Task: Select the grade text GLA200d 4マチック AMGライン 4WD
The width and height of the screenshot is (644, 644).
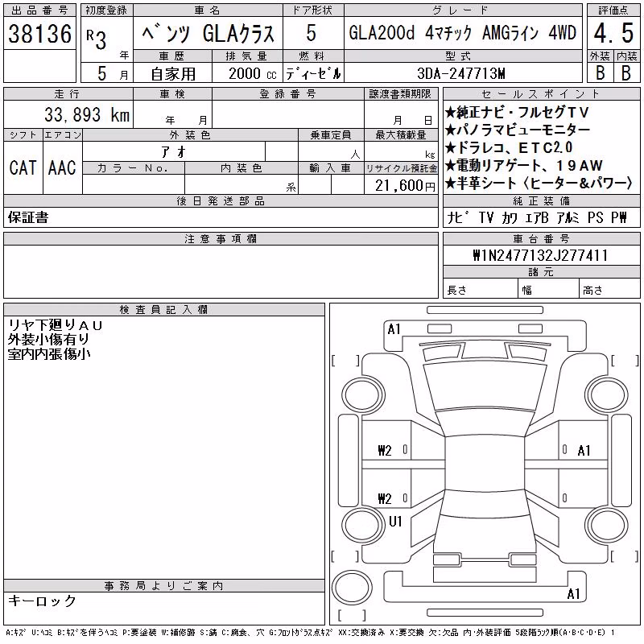Action: tap(462, 33)
